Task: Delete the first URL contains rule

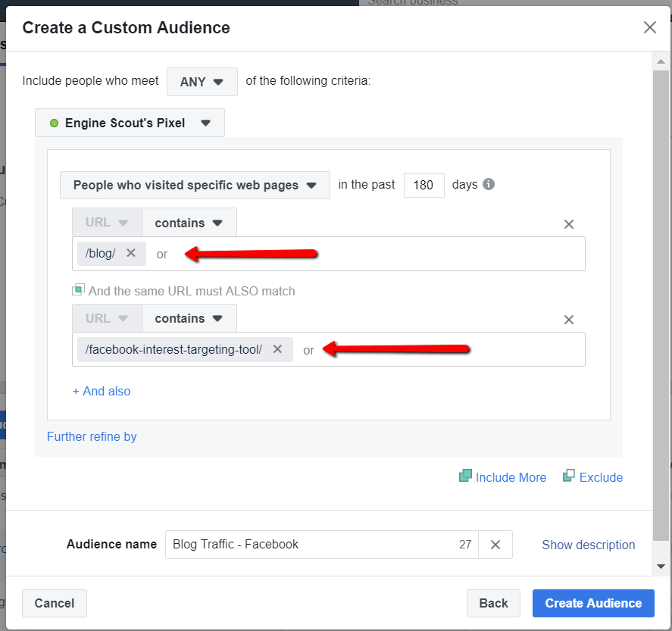Action: [x=569, y=224]
